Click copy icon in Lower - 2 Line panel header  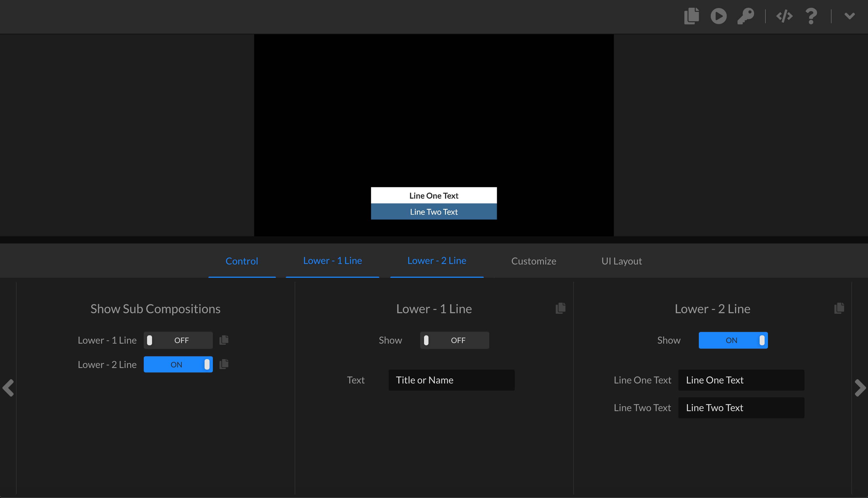tap(839, 308)
